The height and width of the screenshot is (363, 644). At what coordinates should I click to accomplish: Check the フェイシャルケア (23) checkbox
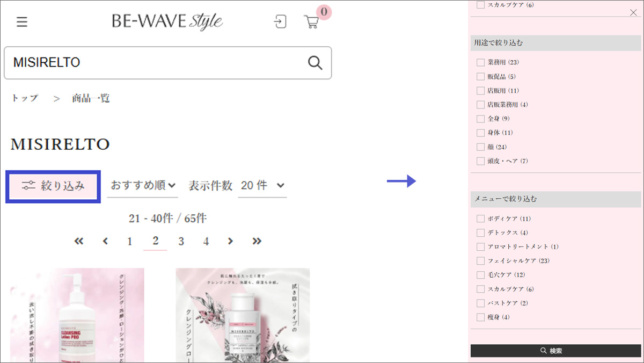[480, 260]
